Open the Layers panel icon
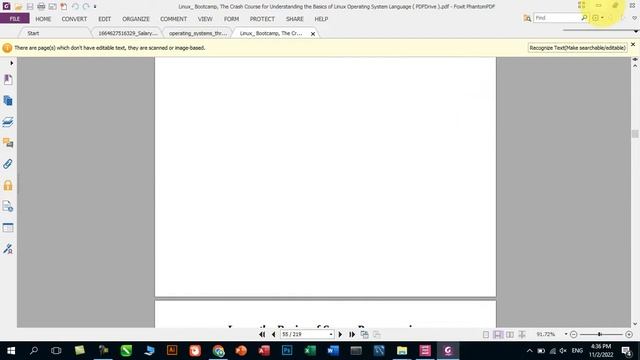Screen dimensions: 640x360 (x=8, y=122)
